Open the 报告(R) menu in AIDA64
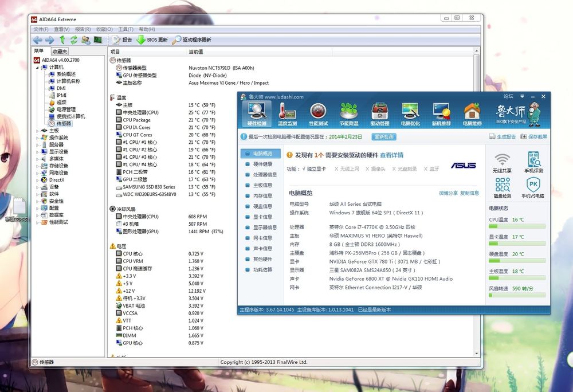The image size is (573, 392). [83, 29]
